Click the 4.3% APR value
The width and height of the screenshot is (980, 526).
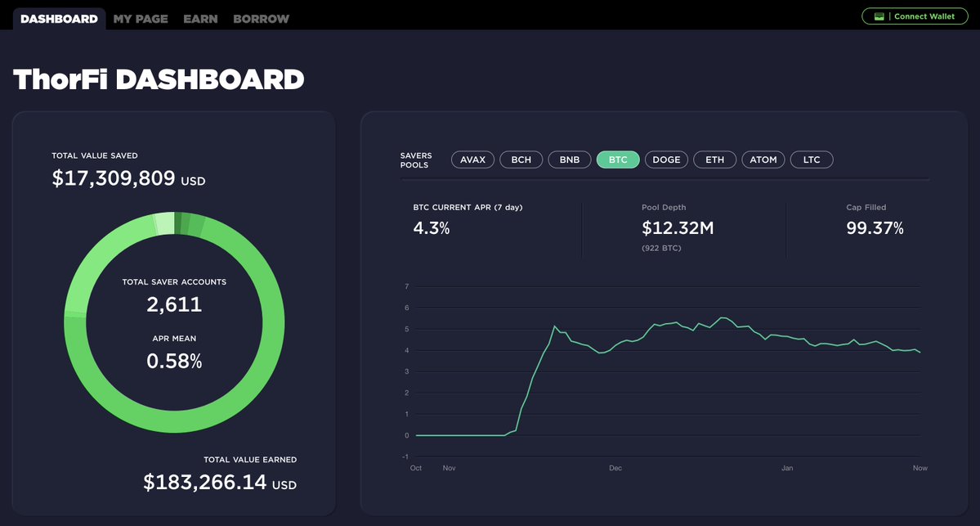tap(432, 228)
